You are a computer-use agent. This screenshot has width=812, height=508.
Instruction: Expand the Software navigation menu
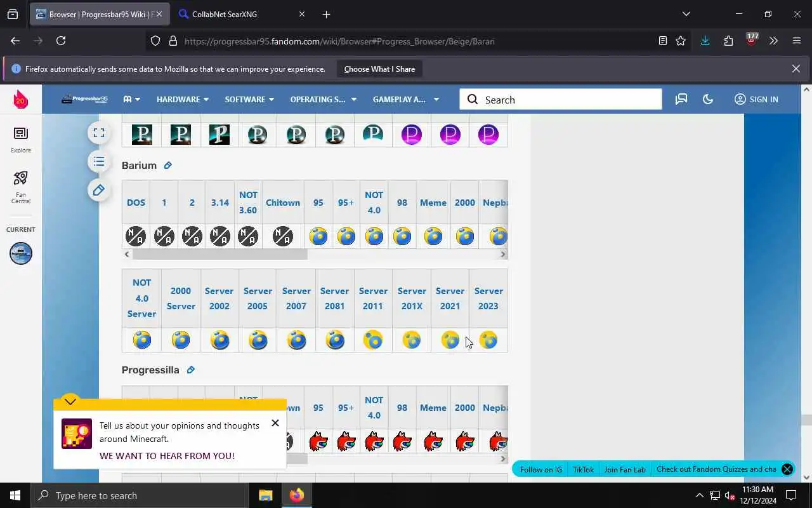point(249,99)
